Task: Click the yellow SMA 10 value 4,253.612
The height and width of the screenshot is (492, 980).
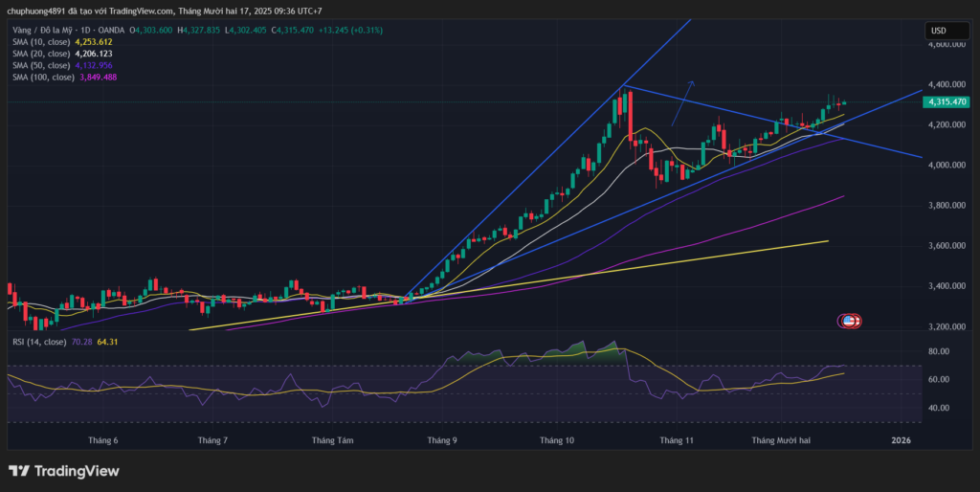Action: pyautogui.click(x=94, y=42)
